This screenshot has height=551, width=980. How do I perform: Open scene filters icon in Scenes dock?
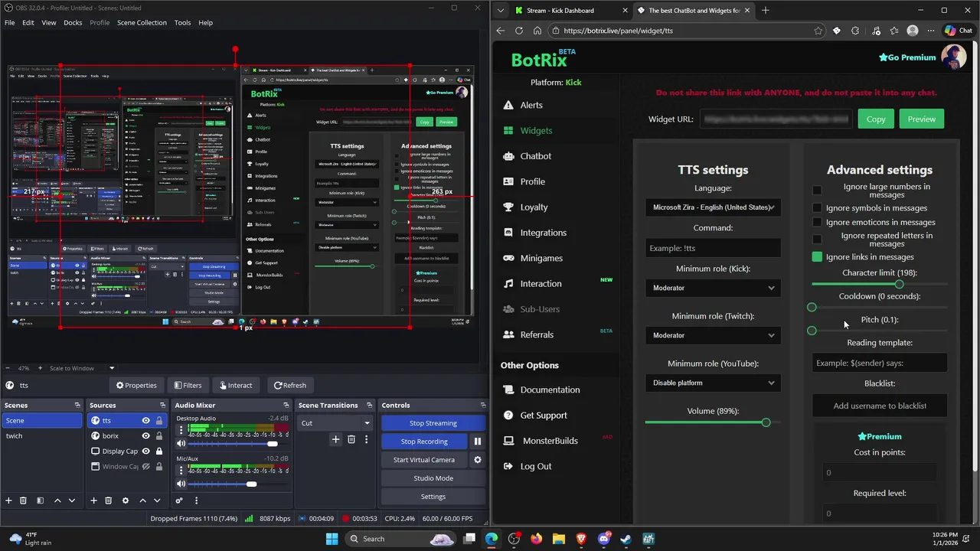tap(40, 500)
